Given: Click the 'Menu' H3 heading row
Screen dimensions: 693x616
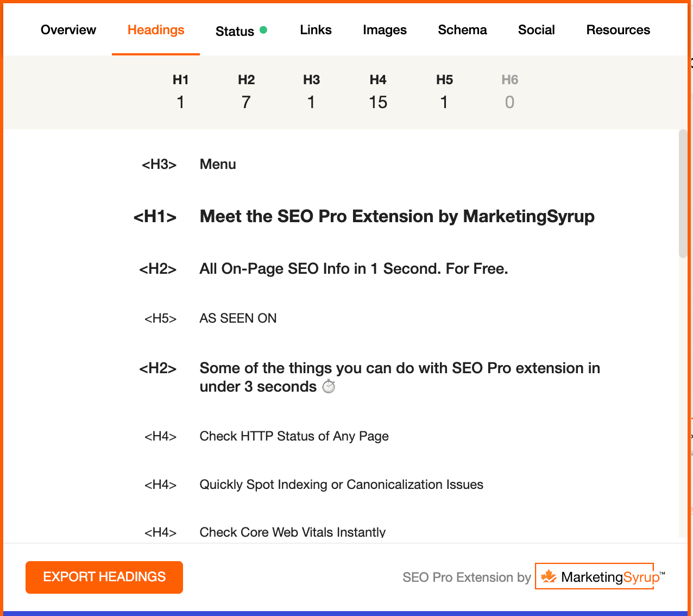Looking at the screenshot, I should coord(218,165).
